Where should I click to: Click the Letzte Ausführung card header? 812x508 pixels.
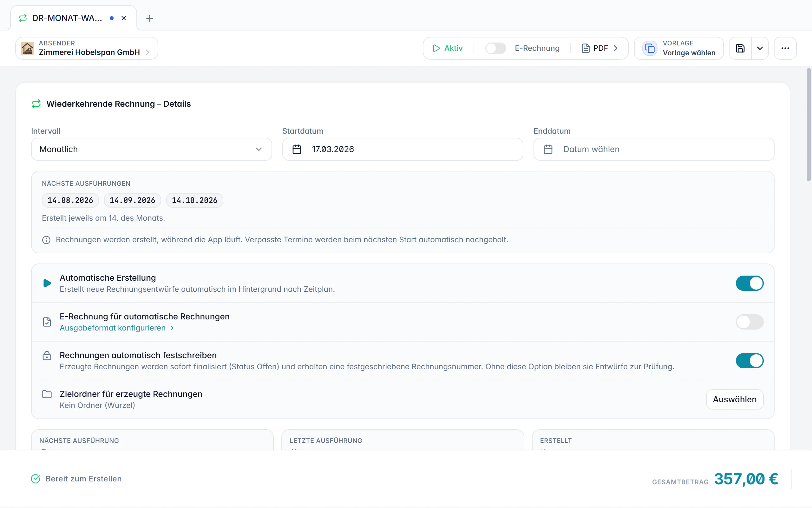(326, 440)
